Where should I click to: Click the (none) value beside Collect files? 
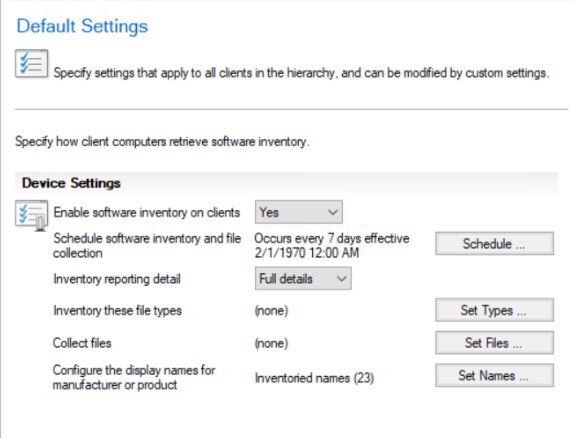271,343
